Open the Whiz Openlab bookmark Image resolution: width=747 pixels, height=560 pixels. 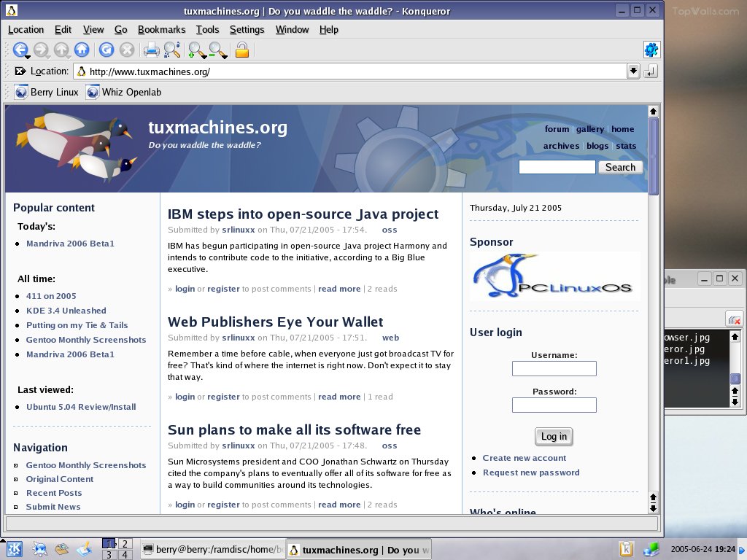click(124, 92)
